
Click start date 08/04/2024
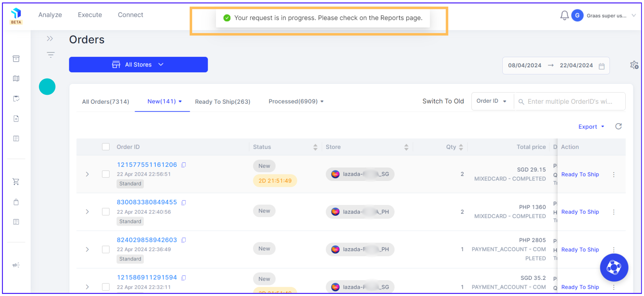[524, 65]
